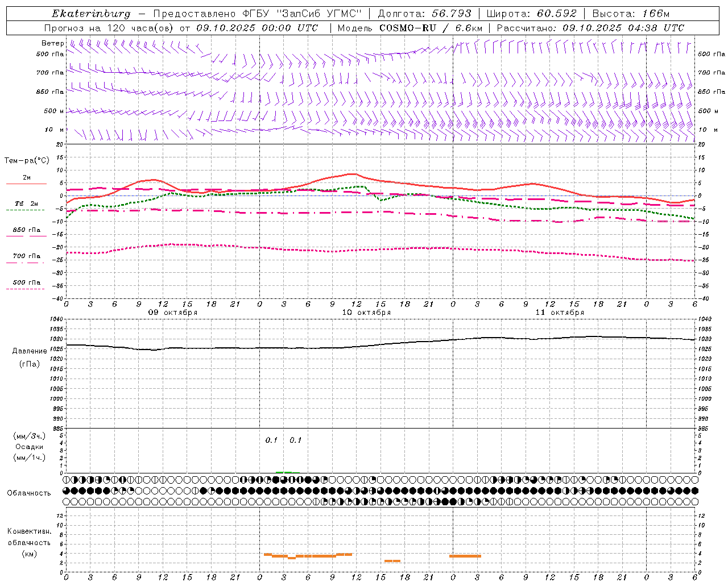Click the "(км)" convective height unit label
This screenshot has height=582, width=728.
[29, 554]
